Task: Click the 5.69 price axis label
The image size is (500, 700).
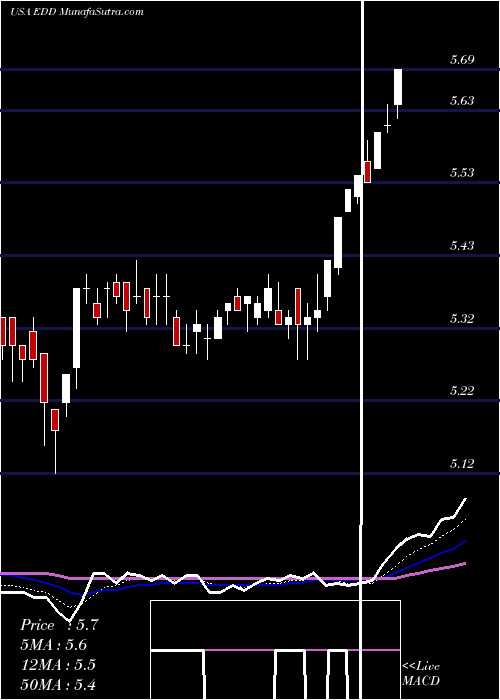Action: [462, 60]
